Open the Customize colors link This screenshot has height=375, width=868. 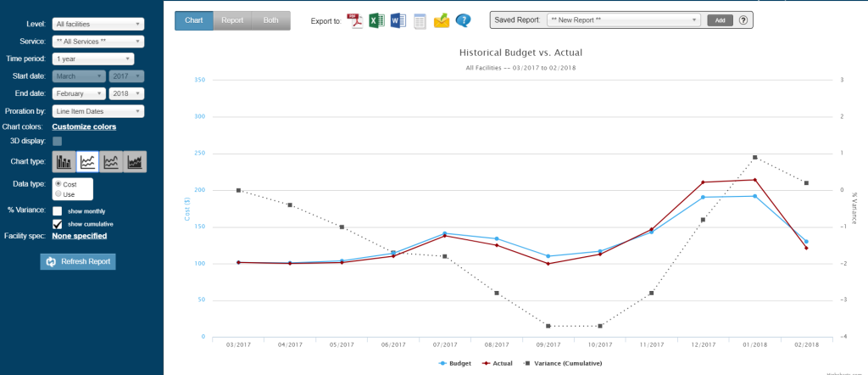[84, 126]
